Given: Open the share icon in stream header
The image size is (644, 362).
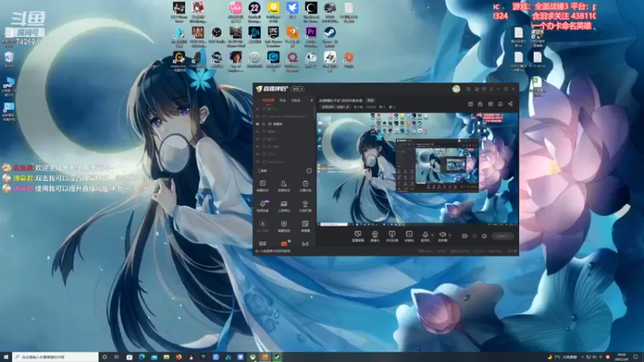Looking at the screenshot, I should click(x=510, y=104).
